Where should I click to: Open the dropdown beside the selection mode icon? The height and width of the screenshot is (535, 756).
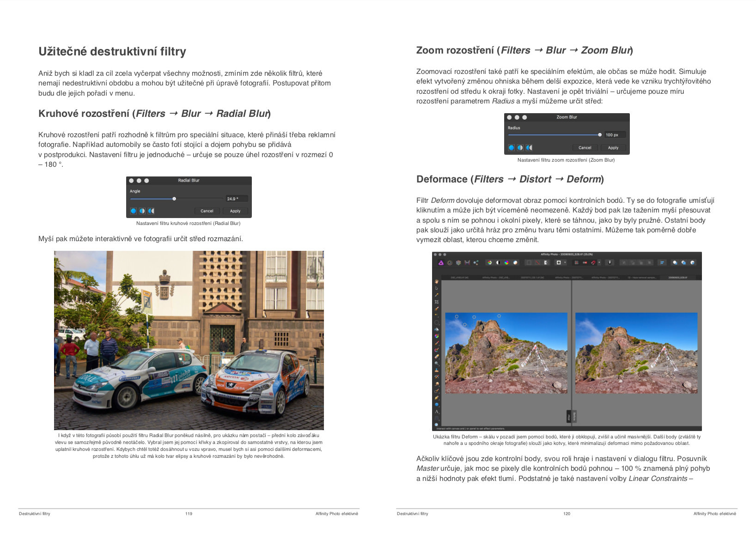click(x=564, y=262)
